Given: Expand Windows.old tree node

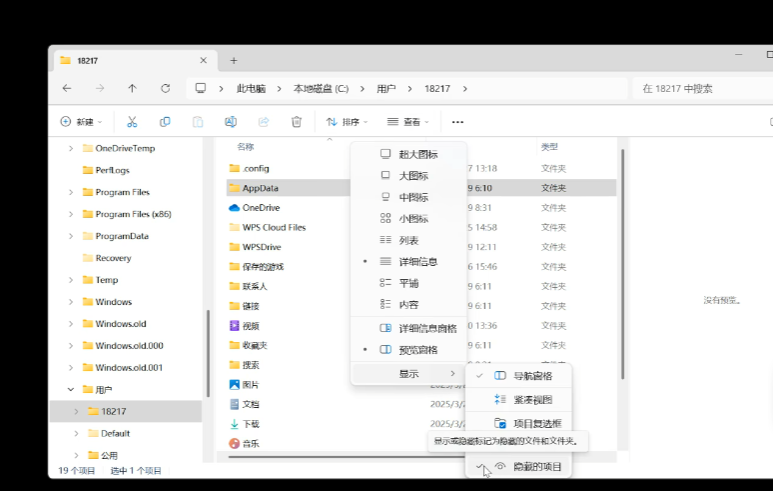Looking at the screenshot, I should point(71,324).
